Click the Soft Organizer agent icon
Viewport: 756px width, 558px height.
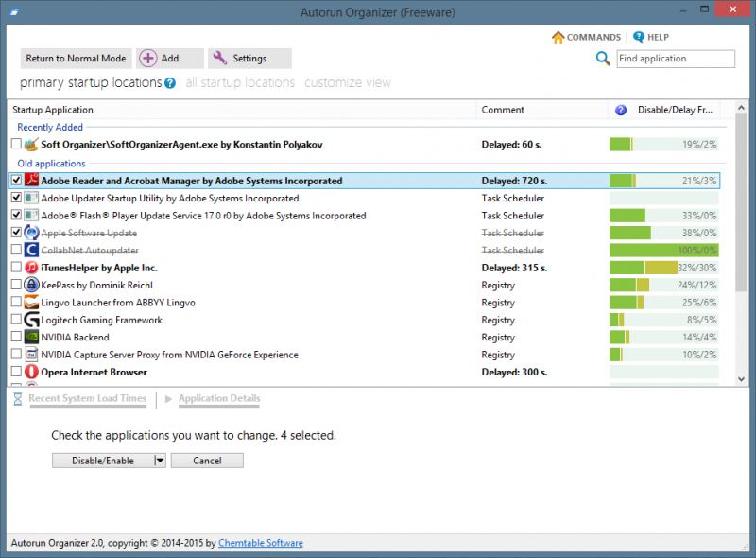(x=31, y=145)
